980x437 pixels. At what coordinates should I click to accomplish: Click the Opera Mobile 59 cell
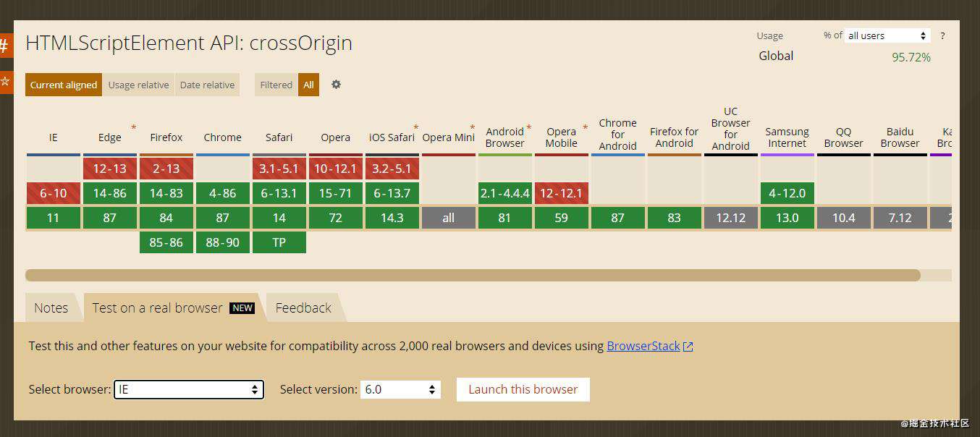[562, 218]
